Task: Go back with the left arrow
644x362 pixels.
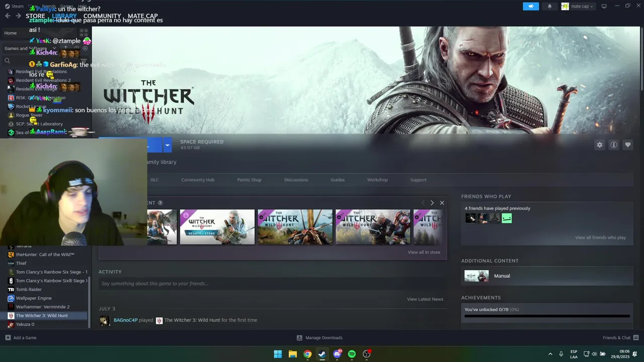Action: tap(8, 16)
